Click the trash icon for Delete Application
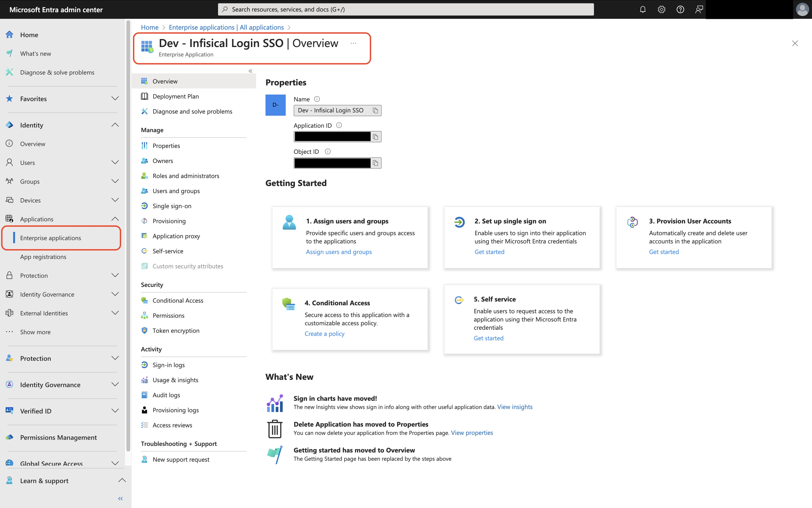812x508 pixels. tap(275, 429)
